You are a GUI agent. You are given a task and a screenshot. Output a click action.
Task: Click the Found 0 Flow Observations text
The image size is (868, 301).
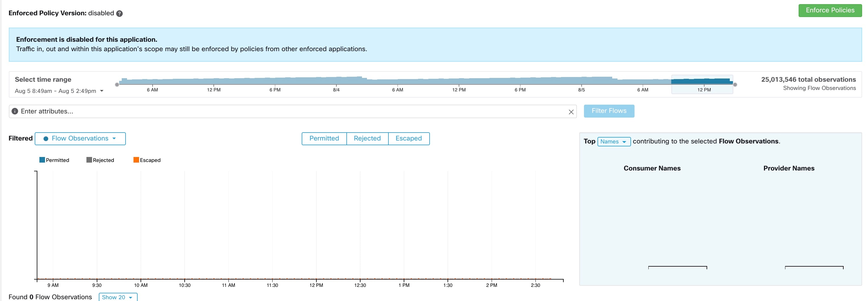pyautogui.click(x=50, y=297)
